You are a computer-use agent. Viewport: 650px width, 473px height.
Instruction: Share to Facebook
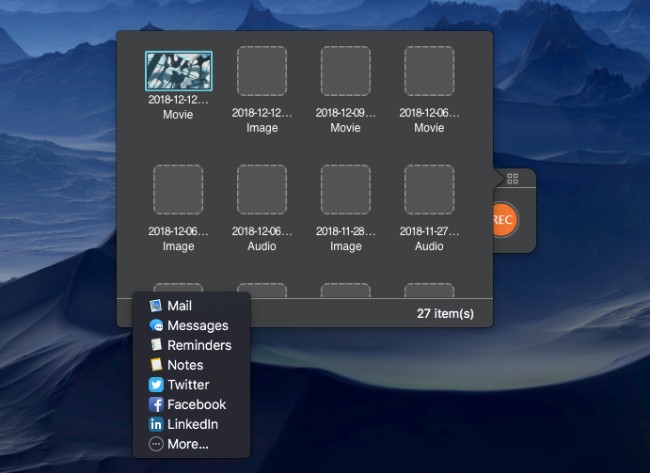tap(192, 405)
